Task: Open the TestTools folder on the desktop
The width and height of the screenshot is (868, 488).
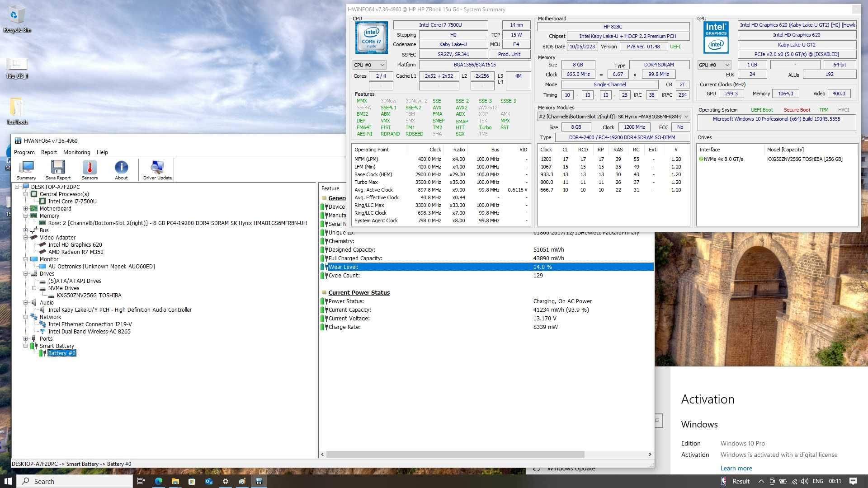Action: click(x=17, y=111)
